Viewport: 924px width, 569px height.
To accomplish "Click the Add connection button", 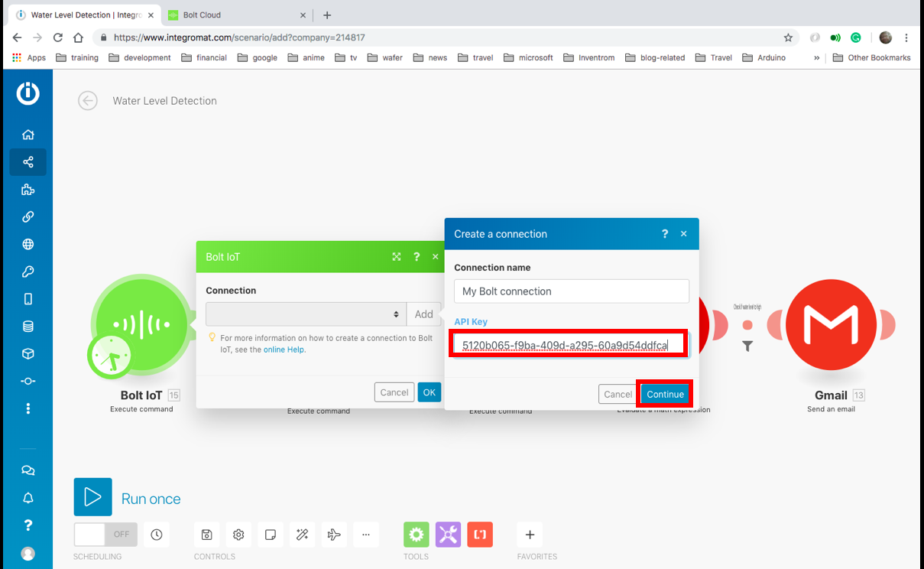I will pyautogui.click(x=423, y=314).
